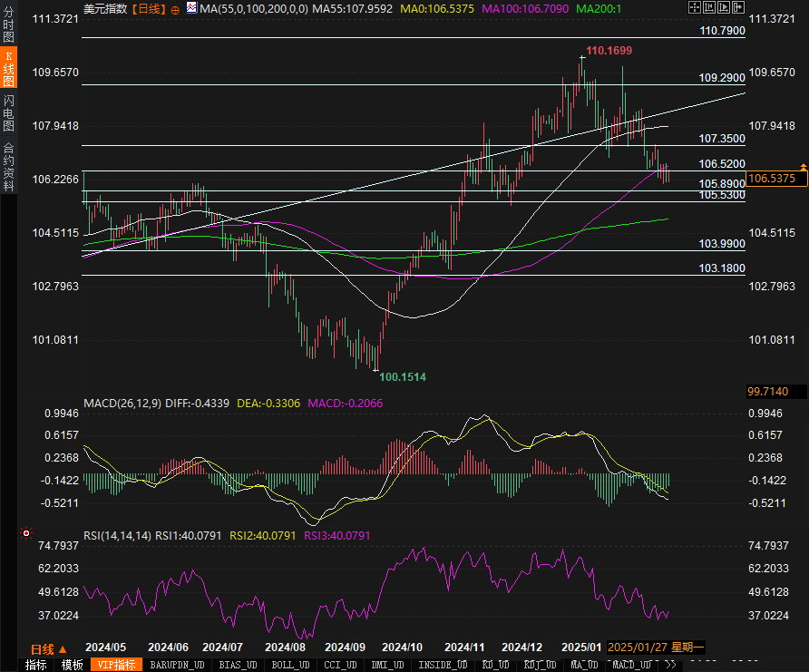Select the VIP指标 tab
This screenshot has height=672, width=809.
116,665
